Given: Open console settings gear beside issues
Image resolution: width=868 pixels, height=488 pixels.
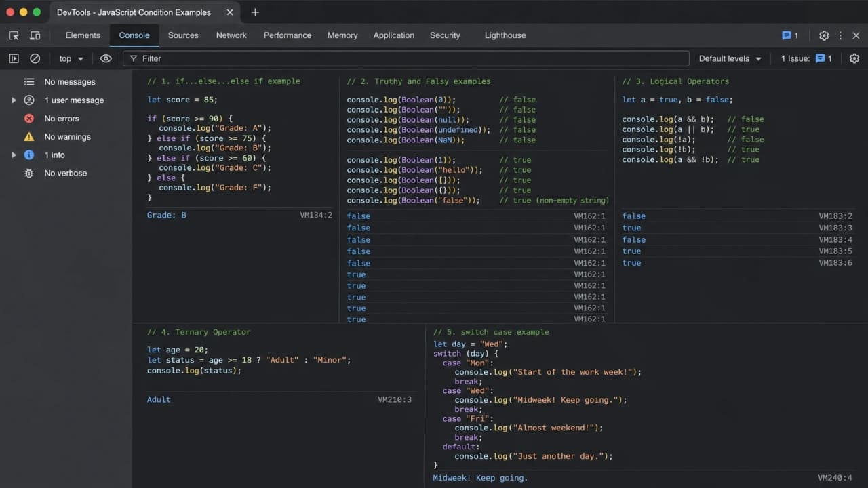Looking at the screenshot, I should point(854,58).
